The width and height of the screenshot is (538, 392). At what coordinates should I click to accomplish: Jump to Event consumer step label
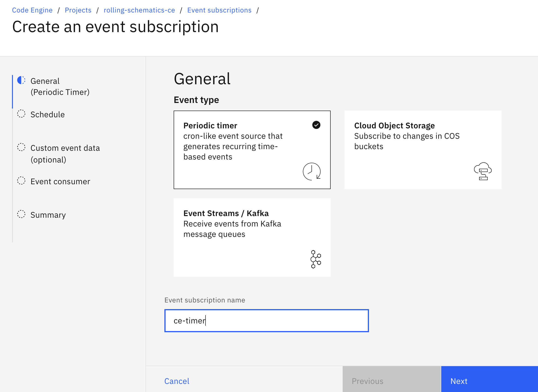[x=60, y=181]
